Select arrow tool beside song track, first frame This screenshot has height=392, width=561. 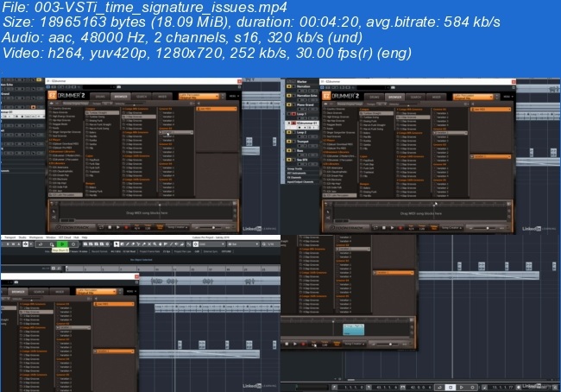pyautogui.click(x=54, y=212)
